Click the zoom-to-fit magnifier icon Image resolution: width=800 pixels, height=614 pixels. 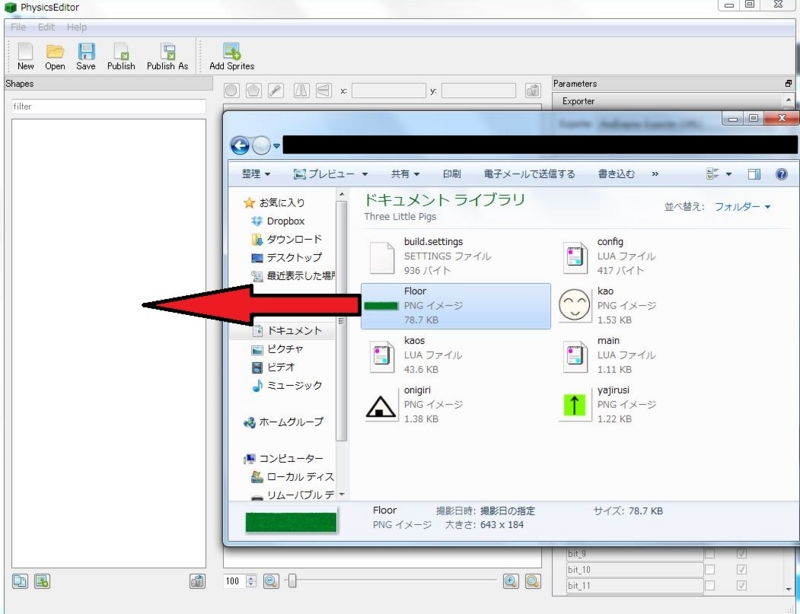coord(533,581)
